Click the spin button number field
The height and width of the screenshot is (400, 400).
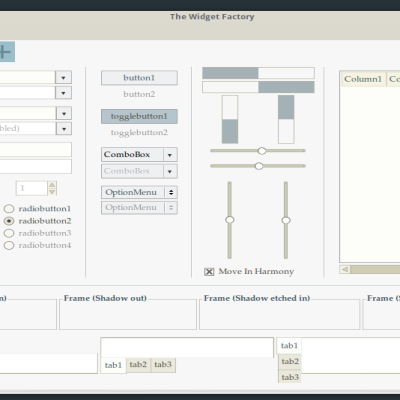[x=31, y=188]
